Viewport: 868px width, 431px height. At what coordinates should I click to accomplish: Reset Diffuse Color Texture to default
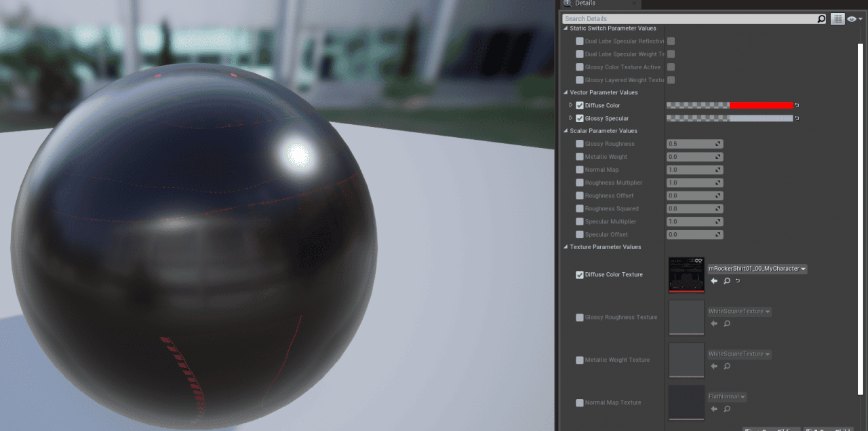click(738, 281)
